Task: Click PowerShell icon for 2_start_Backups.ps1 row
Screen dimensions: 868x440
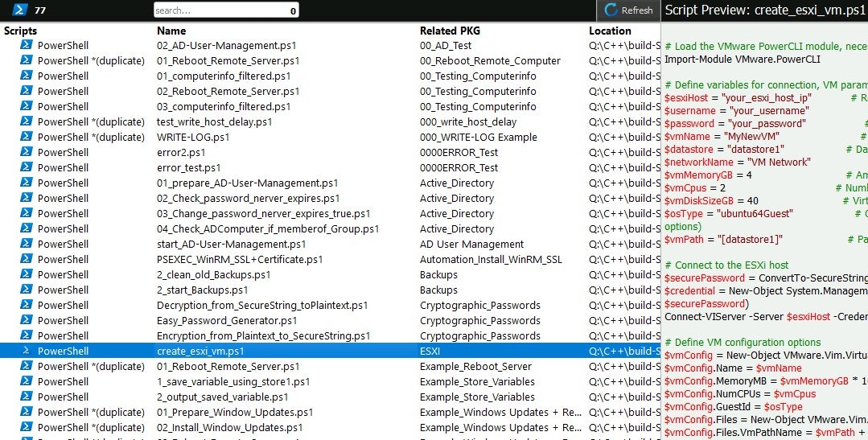Action: click(26, 289)
